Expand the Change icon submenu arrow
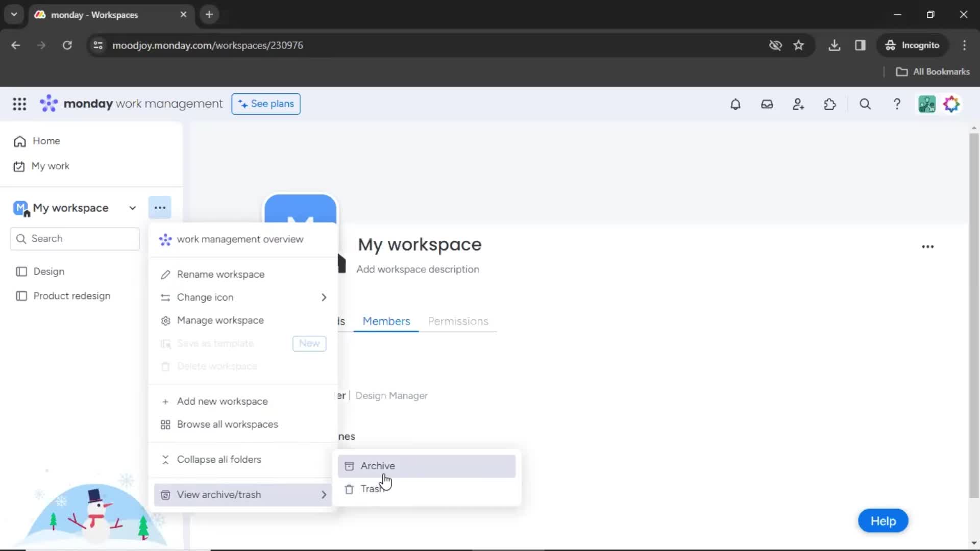The height and width of the screenshot is (551, 980). pyautogui.click(x=324, y=297)
